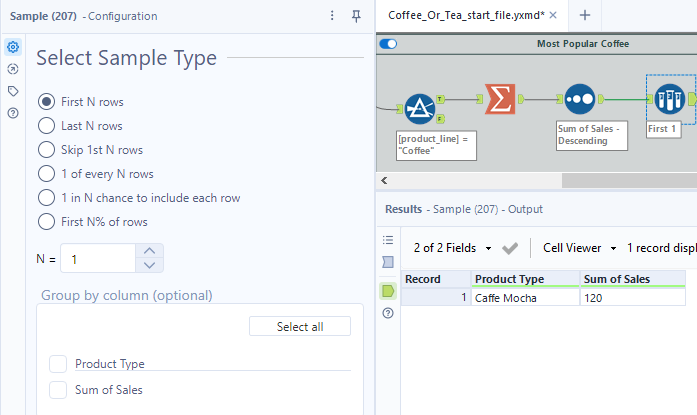Select Last N rows radio button
Image resolution: width=697 pixels, height=415 pixels.
(x=46, y=126)
